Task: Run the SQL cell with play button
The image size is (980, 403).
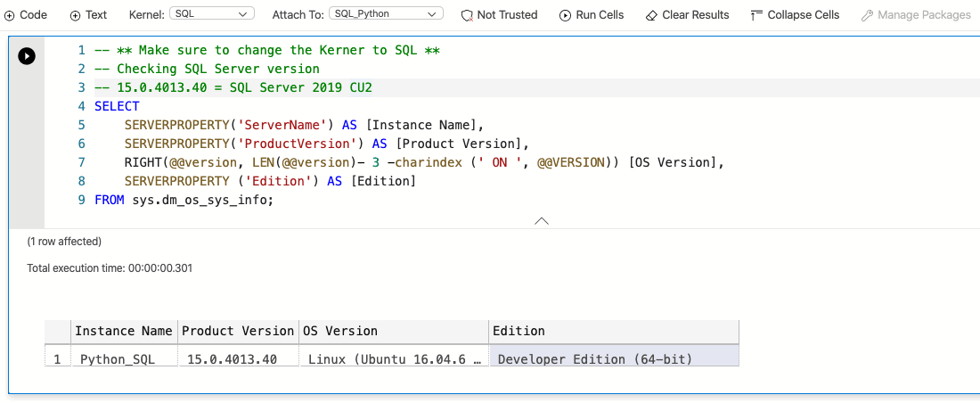Action: pyautogui.click(x=27, y=56)
